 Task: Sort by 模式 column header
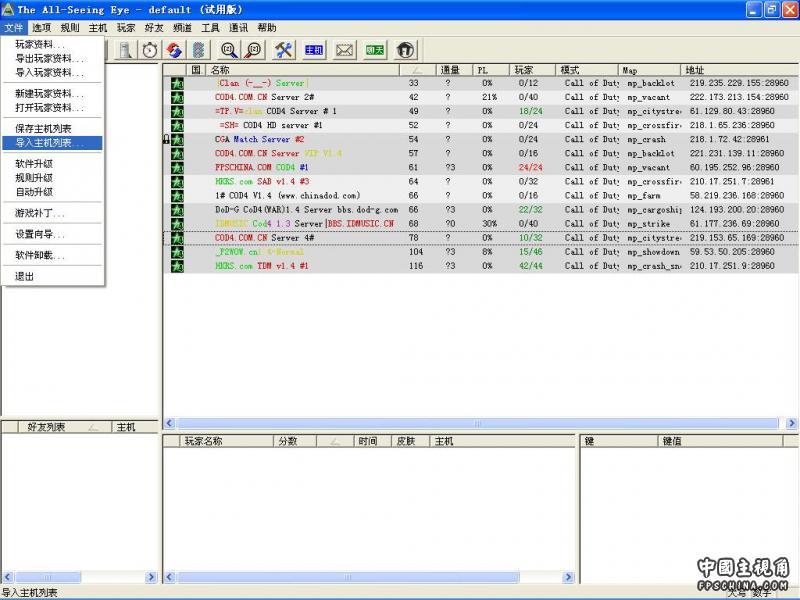pyautogui.click(x=587, y=70)
